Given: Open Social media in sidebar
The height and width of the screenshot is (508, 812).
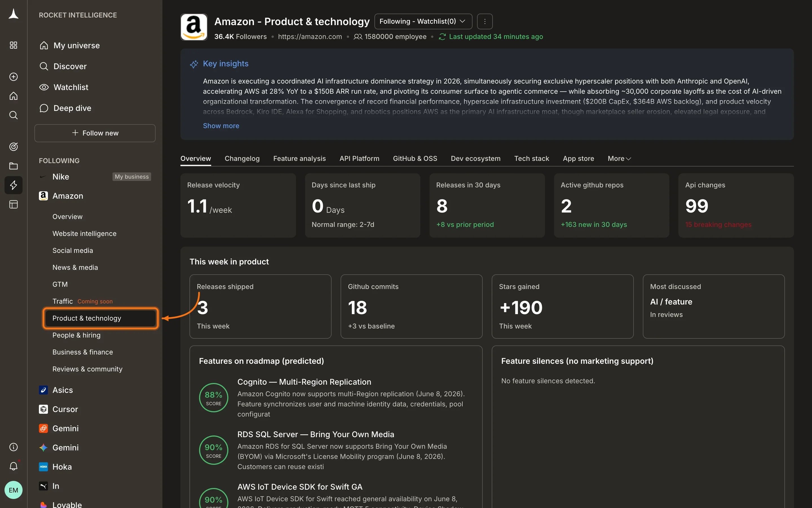Looking at the screenshot, I should point(73,250).
